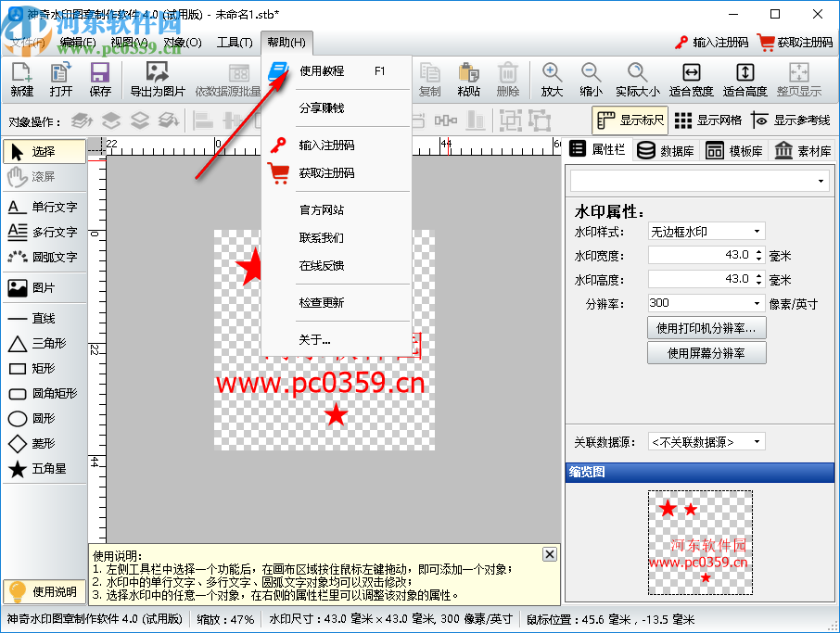Viewport: 840px width, 633px height.
Task: Select the 圆弧文字 arc text tool
Action: 44,257
